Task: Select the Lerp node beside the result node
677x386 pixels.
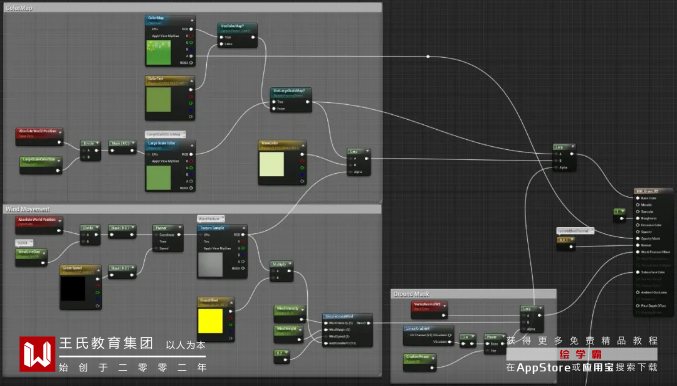Action: [564, 158]
